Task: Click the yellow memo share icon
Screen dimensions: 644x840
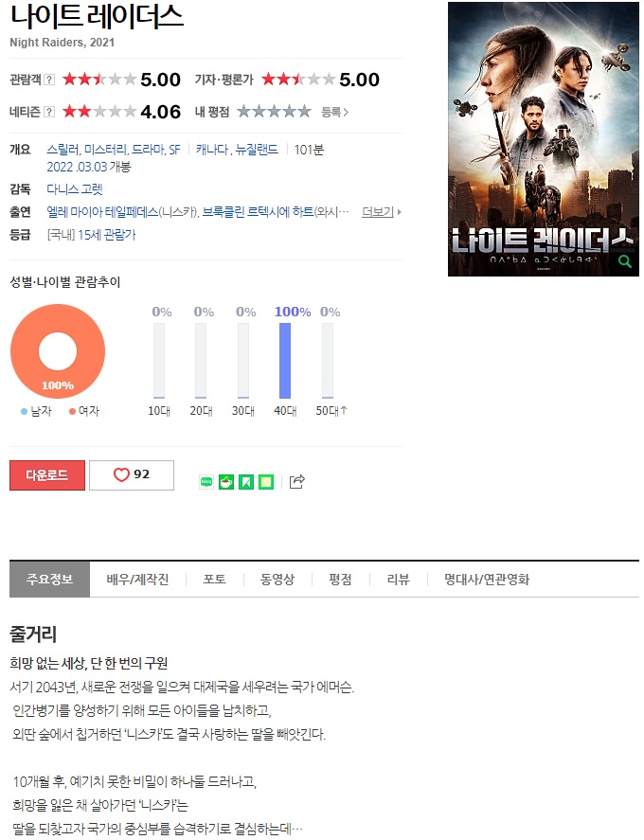Action: coord(266,482)
